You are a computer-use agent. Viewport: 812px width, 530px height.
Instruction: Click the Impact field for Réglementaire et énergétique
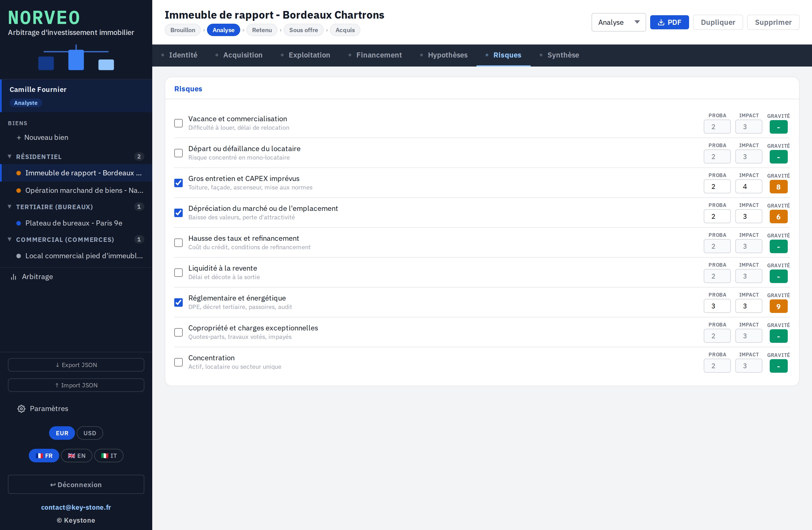point(749,306)
